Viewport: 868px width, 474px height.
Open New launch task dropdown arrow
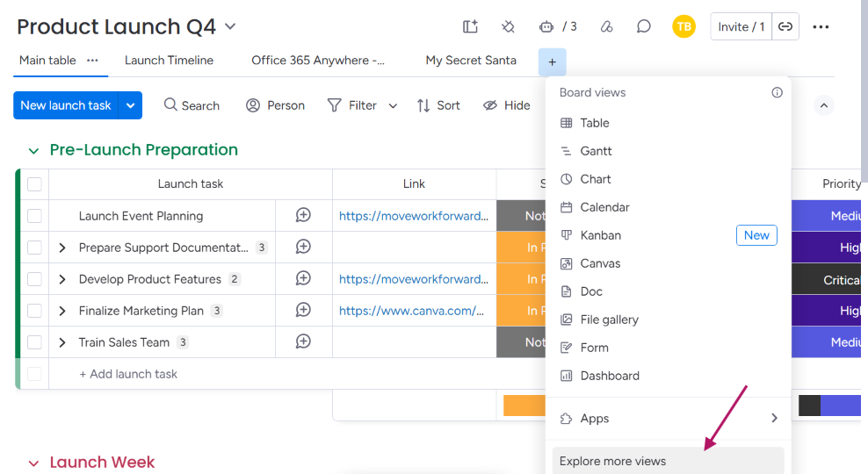[130, 105]
